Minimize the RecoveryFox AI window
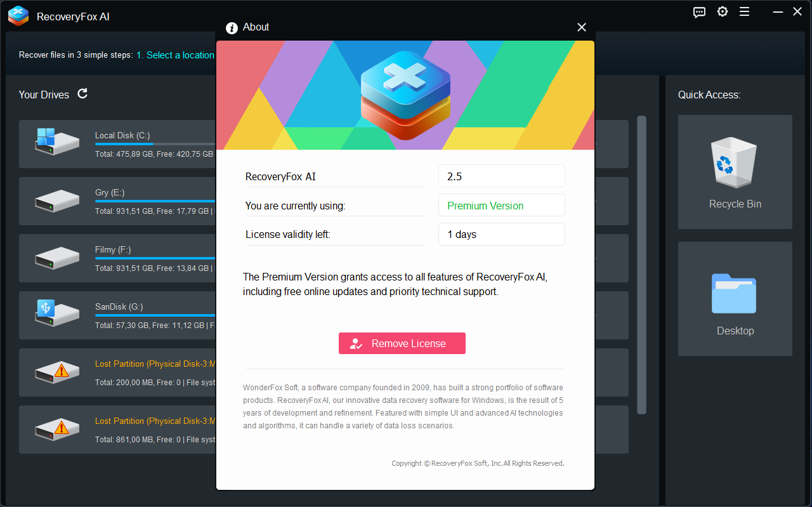The image size is (812, 507). coord(777,12)
